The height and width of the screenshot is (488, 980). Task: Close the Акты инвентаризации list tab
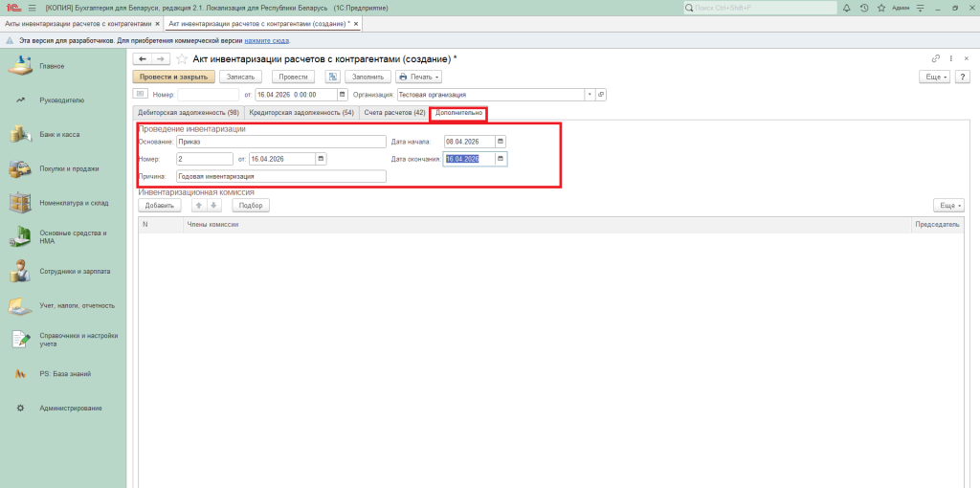[x=157, y=22]
